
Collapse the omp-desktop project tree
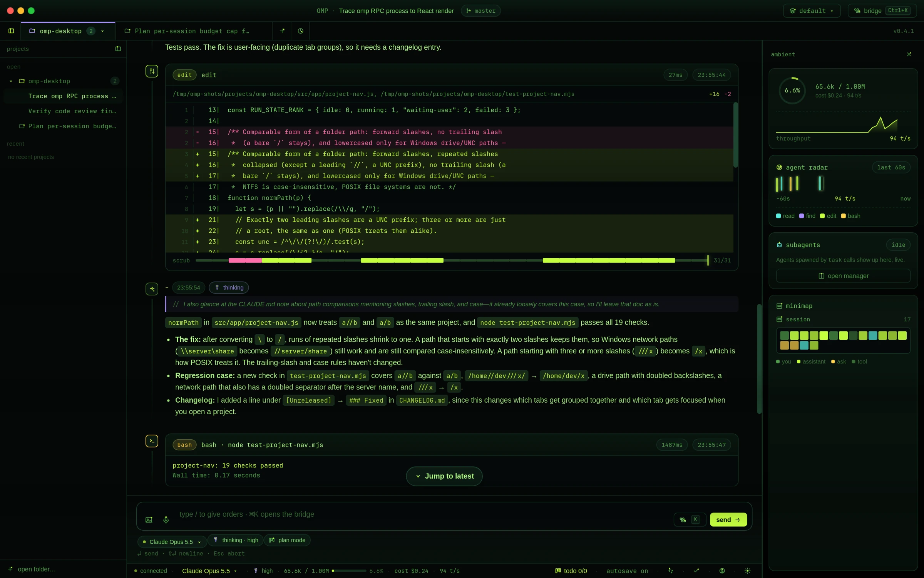pos(11,81)
